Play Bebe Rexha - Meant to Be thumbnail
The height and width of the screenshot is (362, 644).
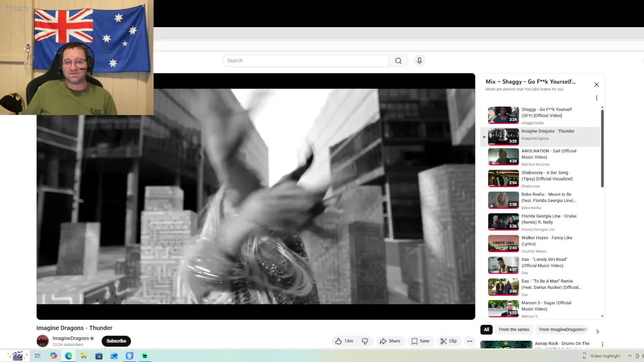[x=503, y=200]
